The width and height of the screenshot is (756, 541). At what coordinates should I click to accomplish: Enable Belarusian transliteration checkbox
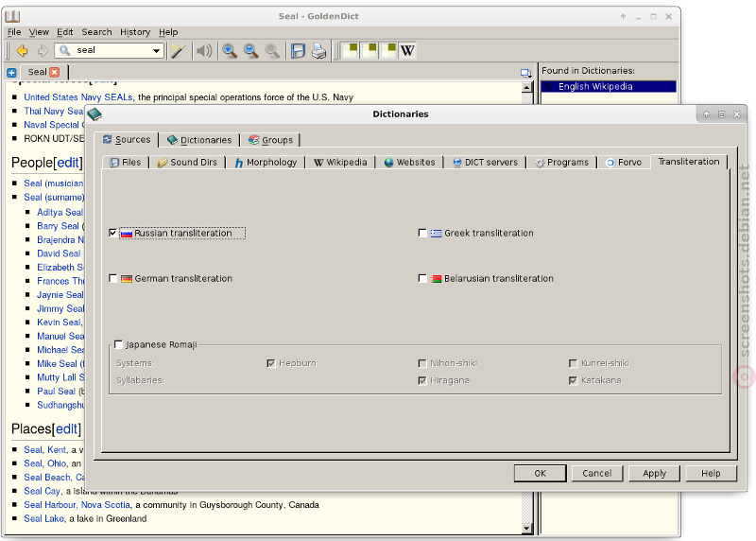pos(422,278)
